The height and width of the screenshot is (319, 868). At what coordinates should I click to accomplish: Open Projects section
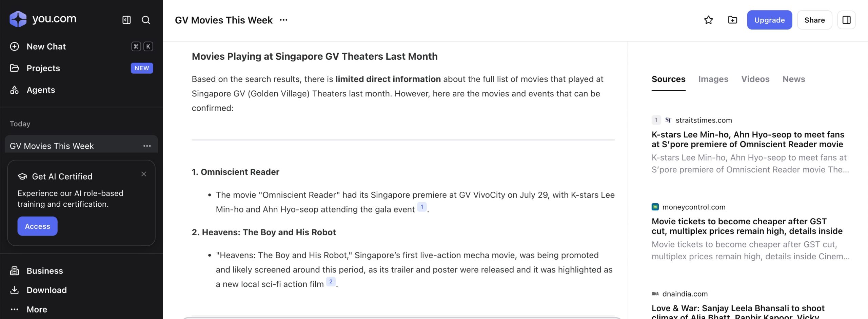(x=43, y=68)
